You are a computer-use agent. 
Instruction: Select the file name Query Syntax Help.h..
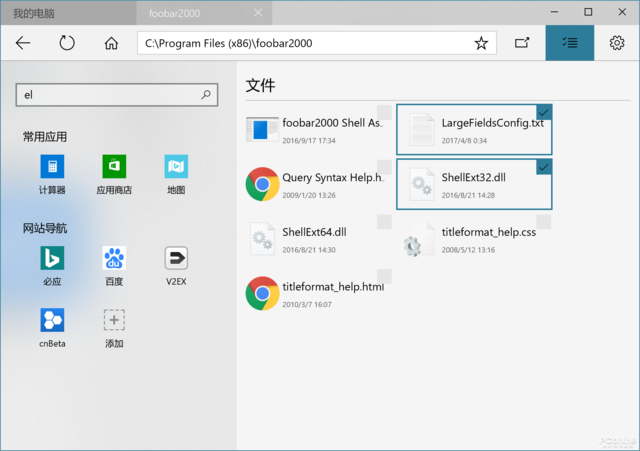point(333,178)
